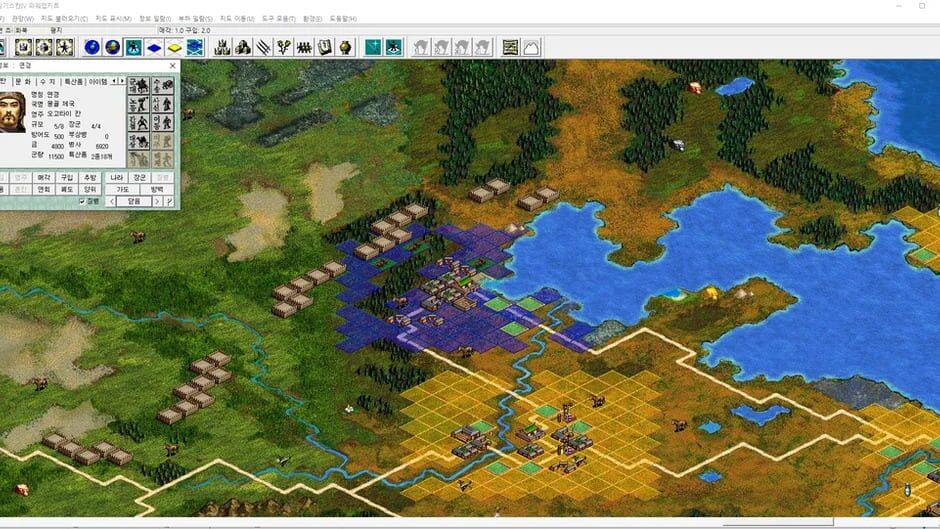
Task: Click the ornate-framed running figure toolbar icon
Action: [64, 47]
